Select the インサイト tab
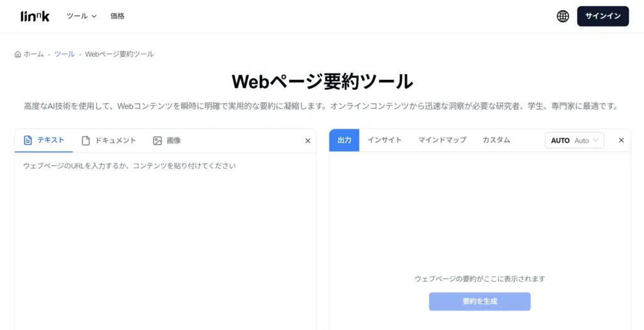The width and height of the screenshot is (644, 330). tap(384, 140)
